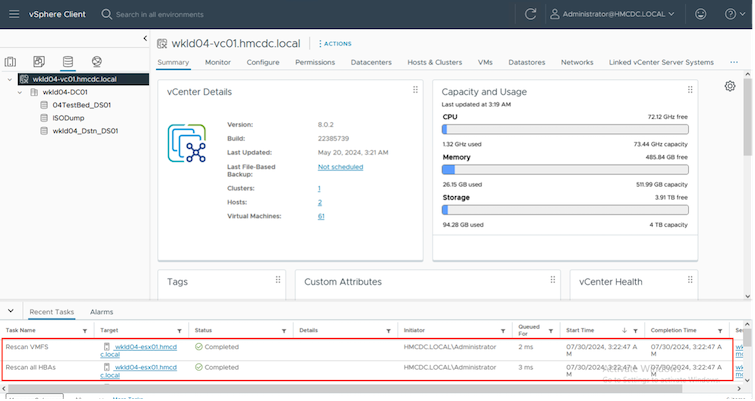Switch to Networking inventory view icon
Screen dimensions: 755x401
96,62
